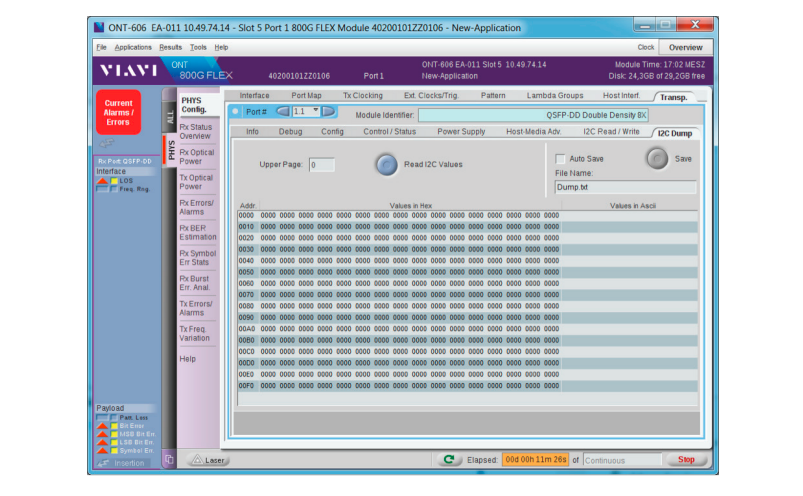Click the red triangle Bit Error indicator

point(102,426)
